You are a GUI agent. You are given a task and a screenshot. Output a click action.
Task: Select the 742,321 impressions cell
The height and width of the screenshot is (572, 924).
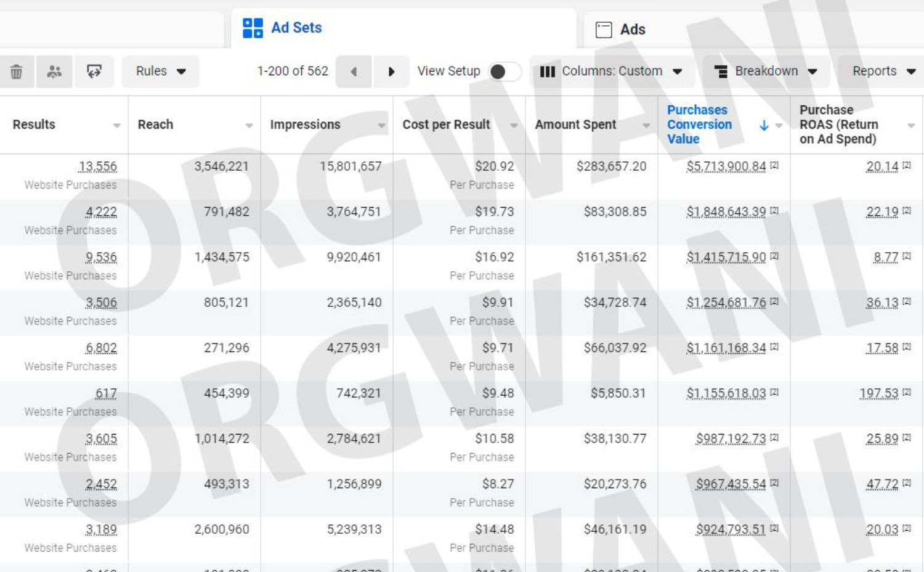(359, 393)
